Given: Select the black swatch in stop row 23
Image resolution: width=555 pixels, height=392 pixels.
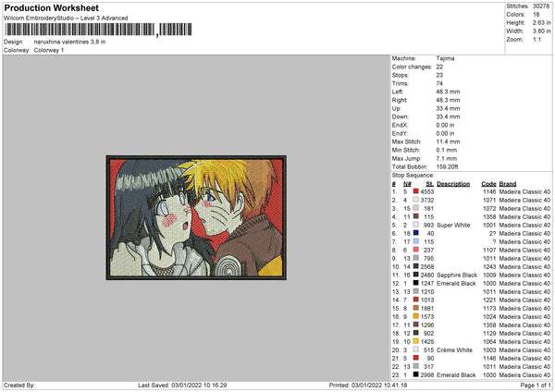Looking at the screenshot, I should pyautogui.click(x=416, y=374).
